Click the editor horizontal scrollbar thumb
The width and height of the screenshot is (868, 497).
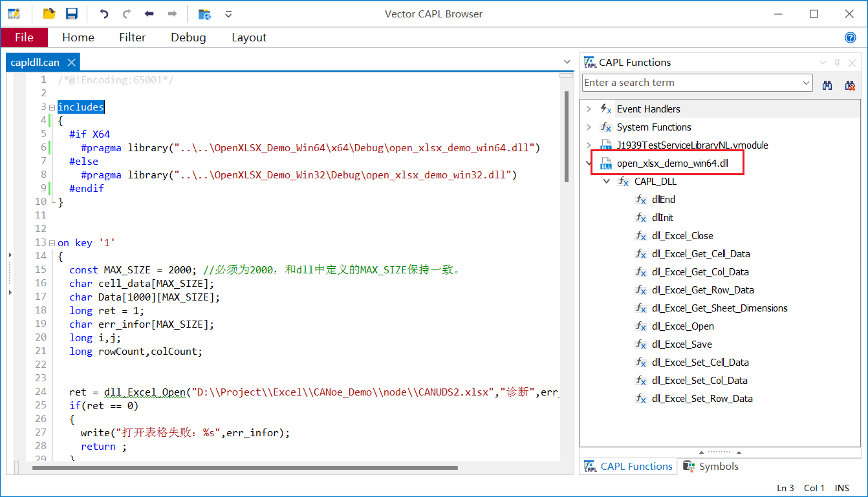tap(245, 467)
